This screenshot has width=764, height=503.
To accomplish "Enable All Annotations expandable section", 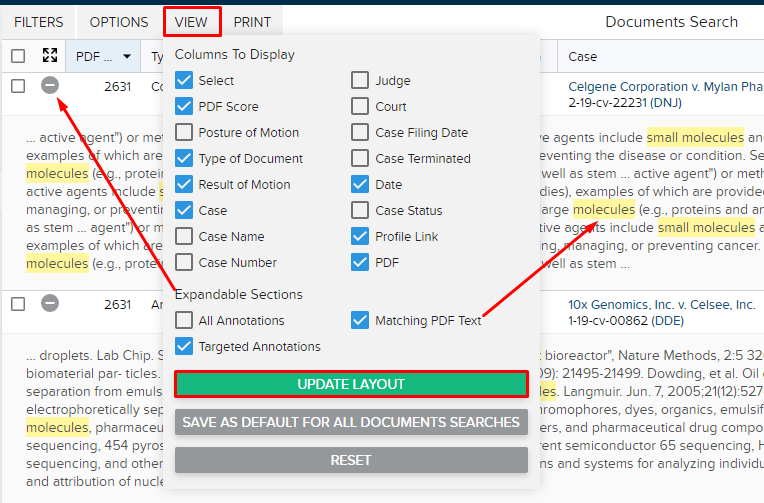I will click(184, 320).
